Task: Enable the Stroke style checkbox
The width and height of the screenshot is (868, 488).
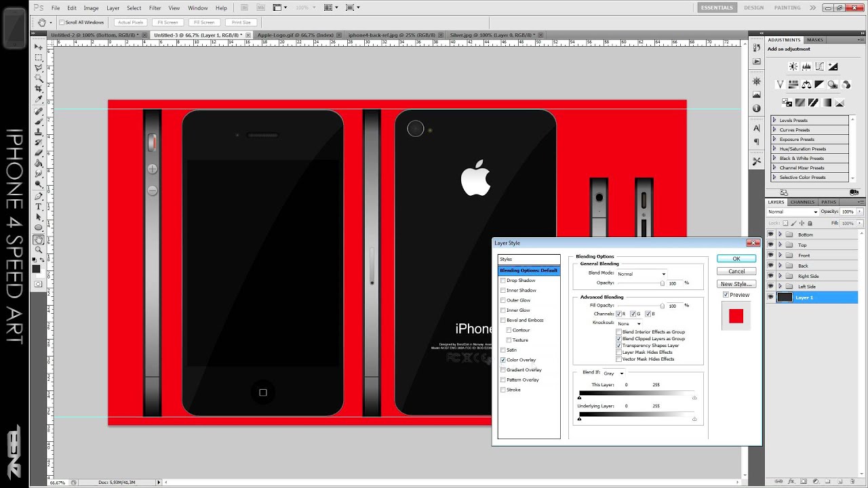Action: [x=502, y=390]
